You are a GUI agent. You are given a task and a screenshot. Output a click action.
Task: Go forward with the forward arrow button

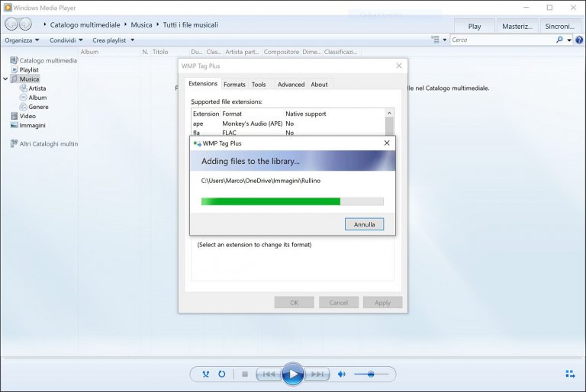(25, 24)
